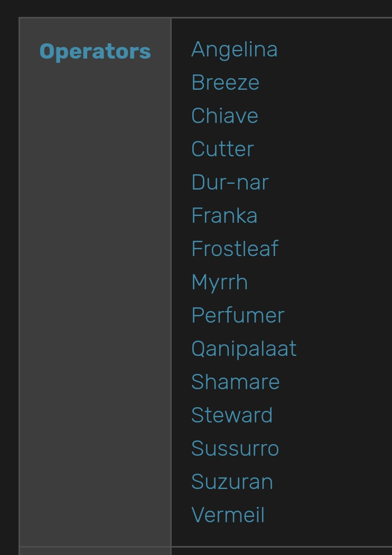The height and width of the screenshot is (555, 392).
Task: Open the Qanipalaat link
Action: click(x=244, y=349)
